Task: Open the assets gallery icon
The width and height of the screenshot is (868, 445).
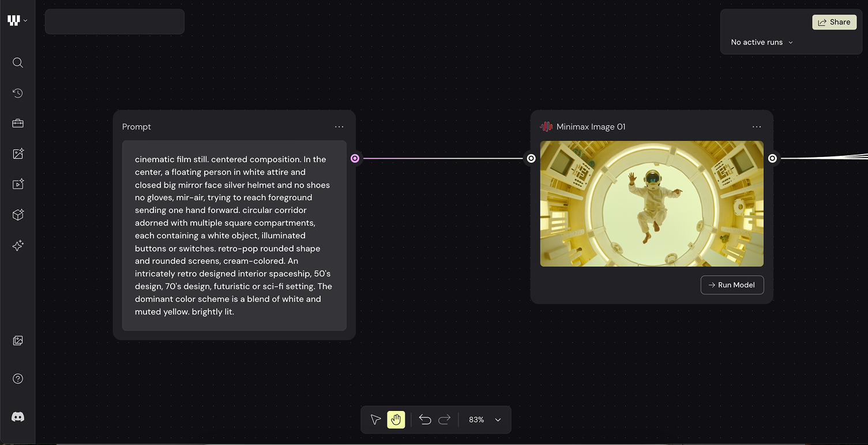Action: [x=18, y=341]
